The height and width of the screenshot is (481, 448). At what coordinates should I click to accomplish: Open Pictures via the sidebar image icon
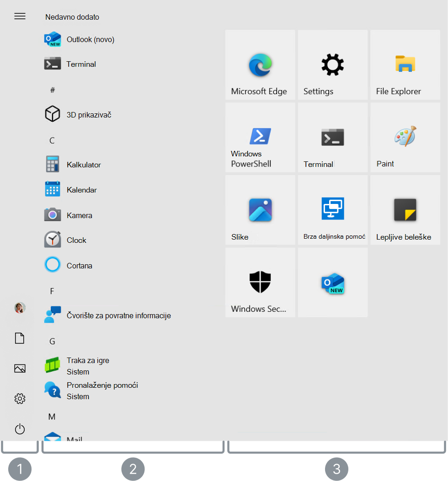[20, 368]
